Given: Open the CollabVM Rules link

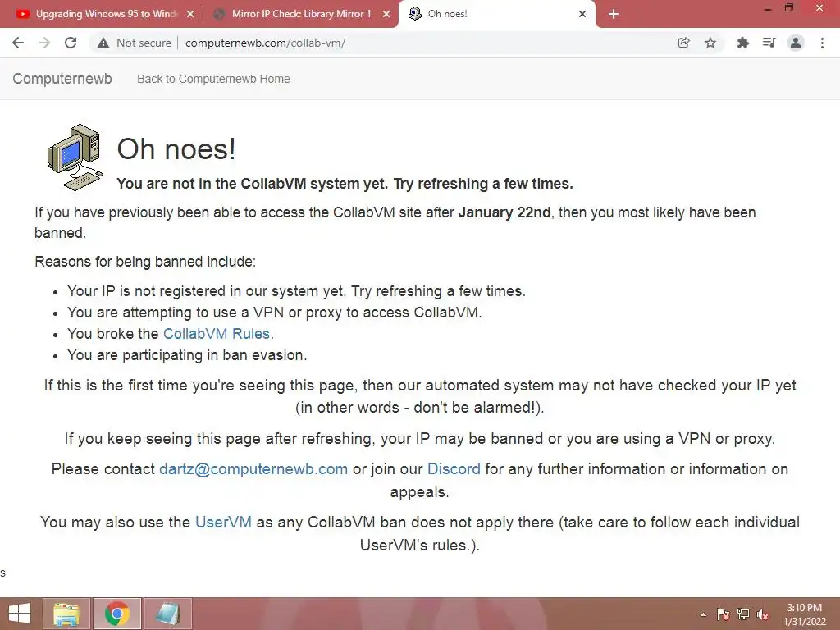Looking at the screenshot, I should pos(217,334).
